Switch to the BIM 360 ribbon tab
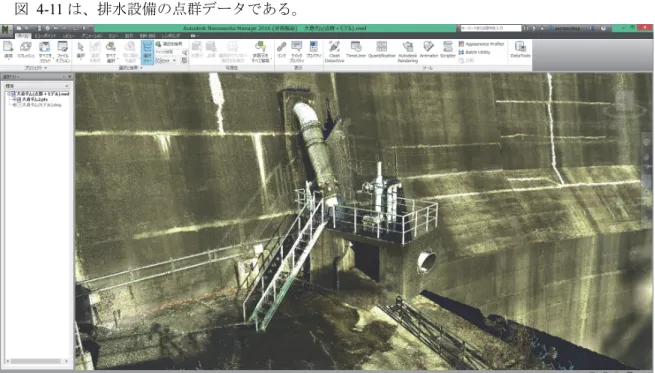655x373 pixels. tap(147, 36)
